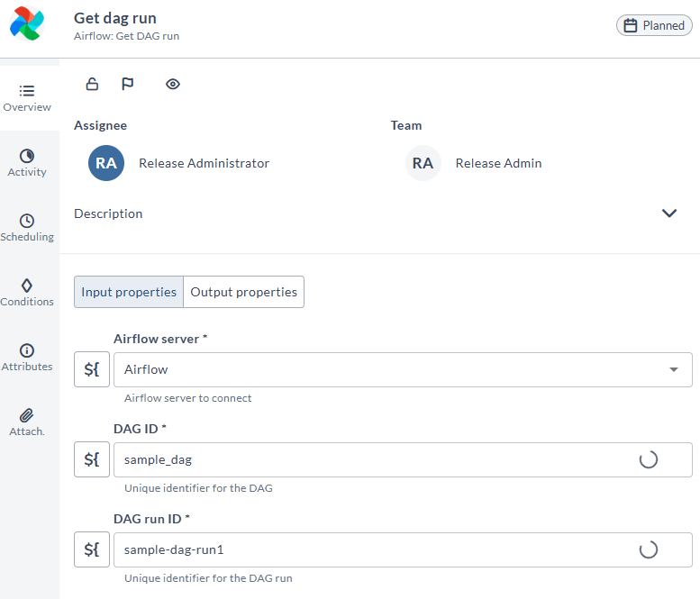Toggle the task lock icon
The image size is (700, 599).
[x=92, y=84]
